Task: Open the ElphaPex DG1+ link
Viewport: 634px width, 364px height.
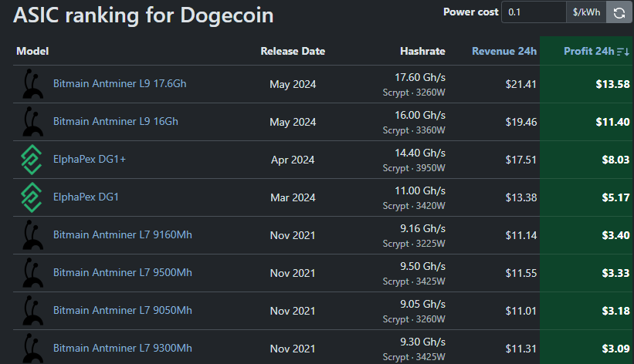Action: point(90,159)
